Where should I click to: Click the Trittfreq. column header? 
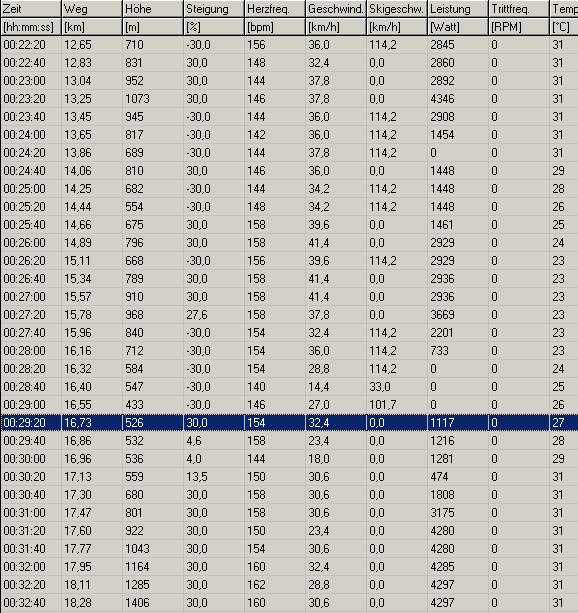coord(519,9)
